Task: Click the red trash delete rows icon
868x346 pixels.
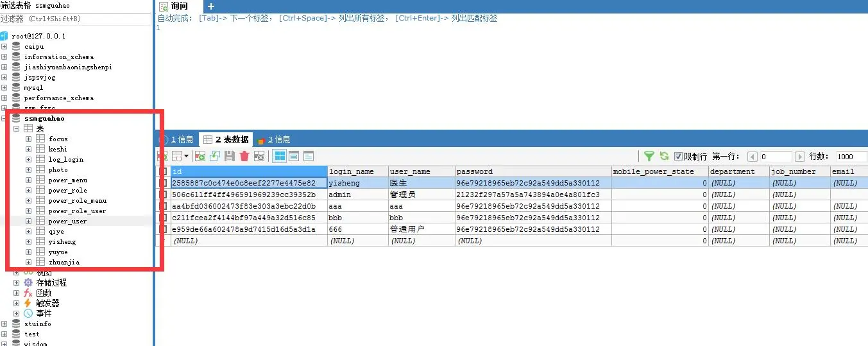Action: 244,156
